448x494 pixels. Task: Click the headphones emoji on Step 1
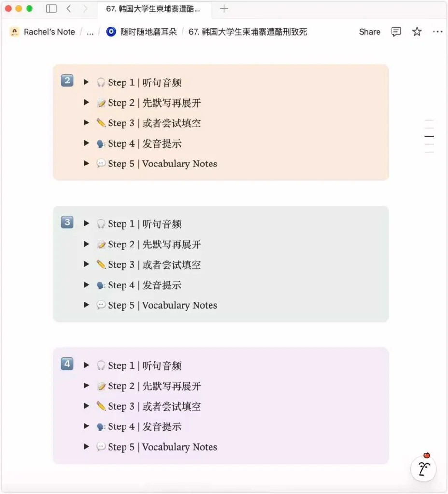pyautogui.click(x=100, y=82)
